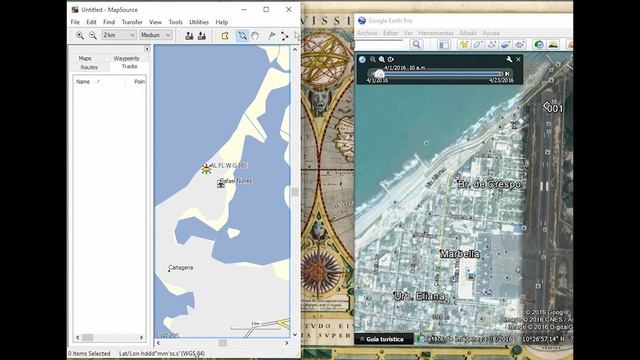Screen dimensions: 640x360
Task: Collapse the MapSource side panel arrow
Action: 147,49
